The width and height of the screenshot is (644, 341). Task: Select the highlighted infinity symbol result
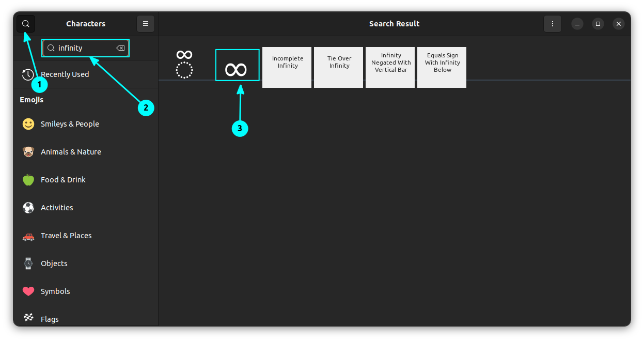(237, 65)
